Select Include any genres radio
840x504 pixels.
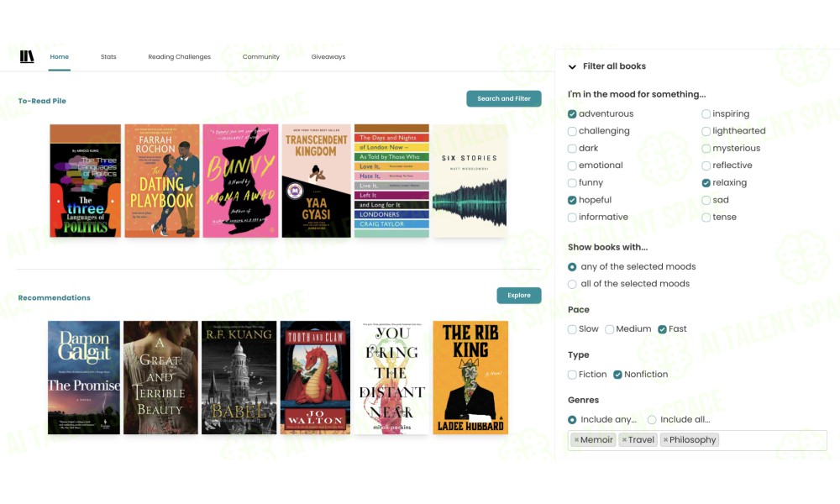(572, 420)
